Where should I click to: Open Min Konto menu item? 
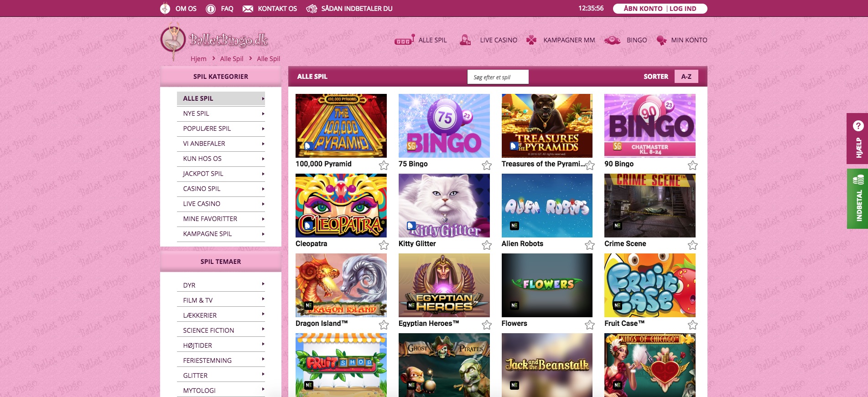point(689,40)
